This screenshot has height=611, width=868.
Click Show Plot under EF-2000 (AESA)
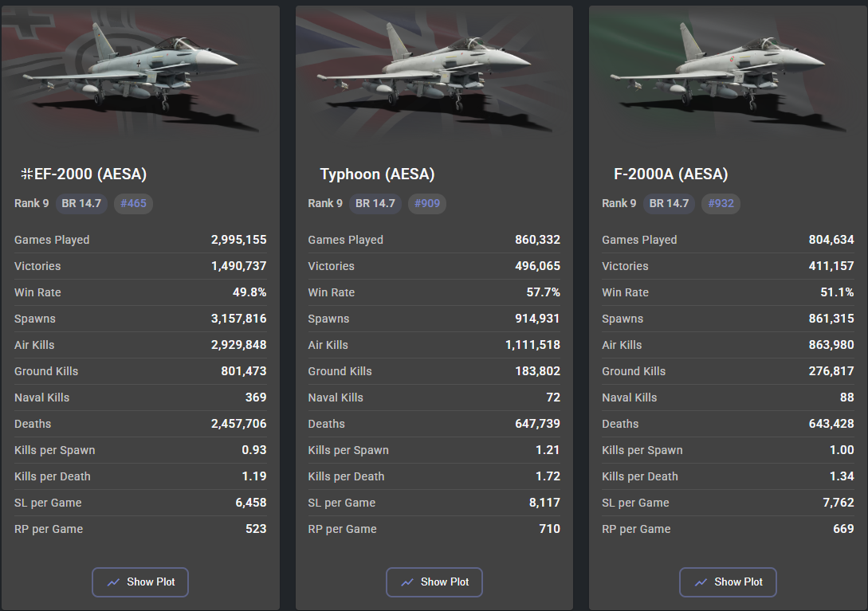pos(140,582)
